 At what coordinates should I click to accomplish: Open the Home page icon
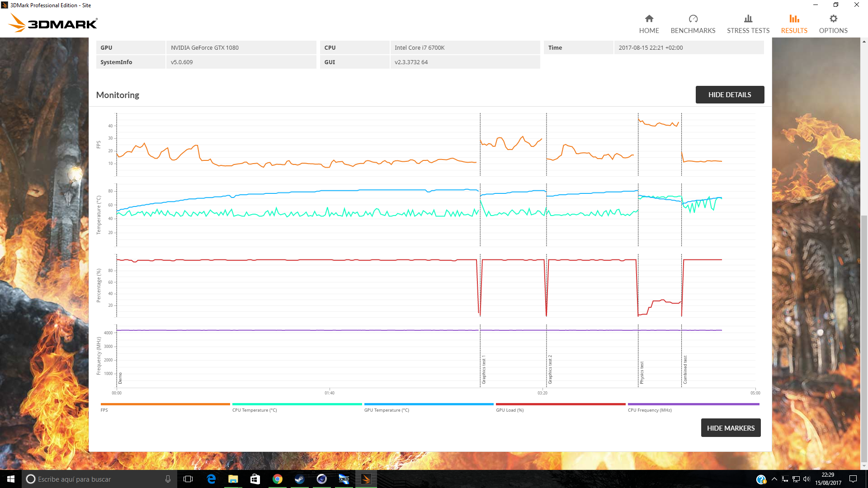[649, 19]
